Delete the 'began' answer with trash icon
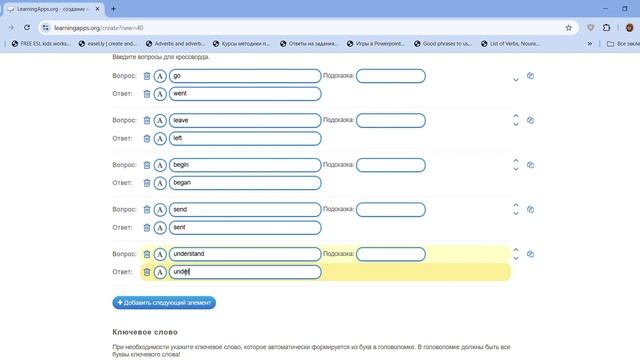This screenshot has width=640, height=360. [147, 183]
